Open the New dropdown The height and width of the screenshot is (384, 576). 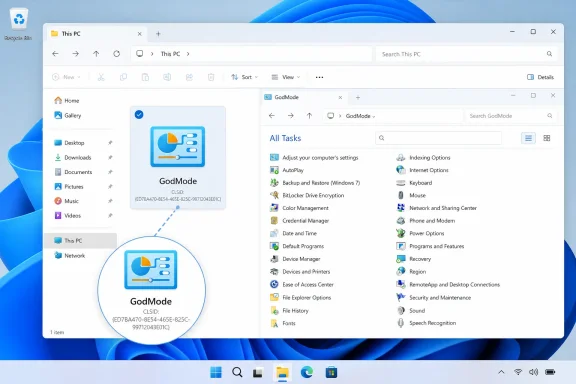point(66,77)
